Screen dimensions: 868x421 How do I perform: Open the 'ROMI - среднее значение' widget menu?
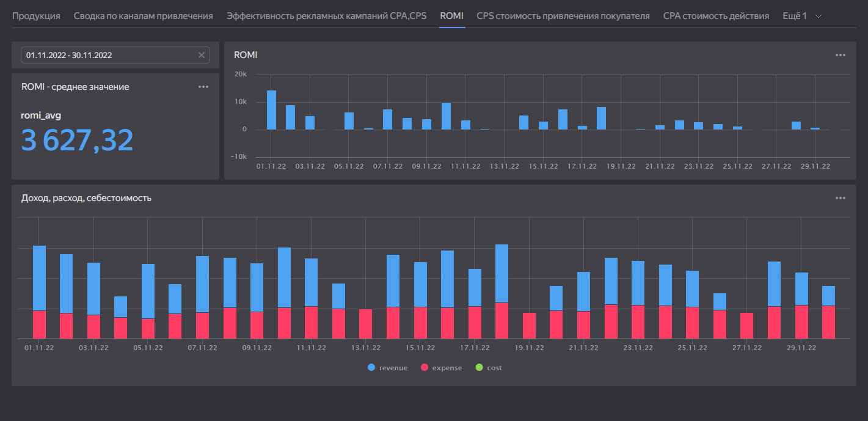coord(203,87)
